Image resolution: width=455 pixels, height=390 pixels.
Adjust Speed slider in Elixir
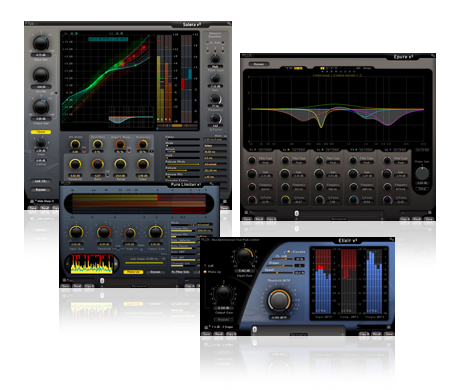[x=277, y=273]
